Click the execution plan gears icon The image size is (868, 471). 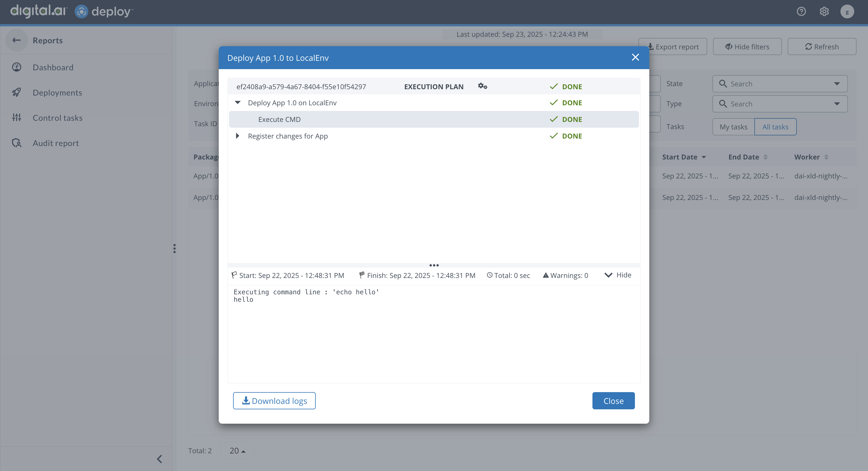[x=482, y=86]
